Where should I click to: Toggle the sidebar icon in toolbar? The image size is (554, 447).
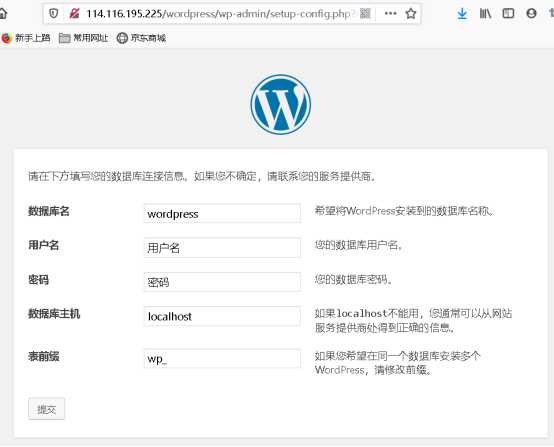click(508, 14)
